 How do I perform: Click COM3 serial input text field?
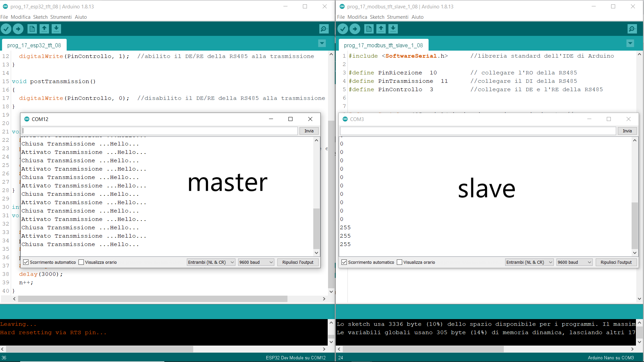[478, 131]
